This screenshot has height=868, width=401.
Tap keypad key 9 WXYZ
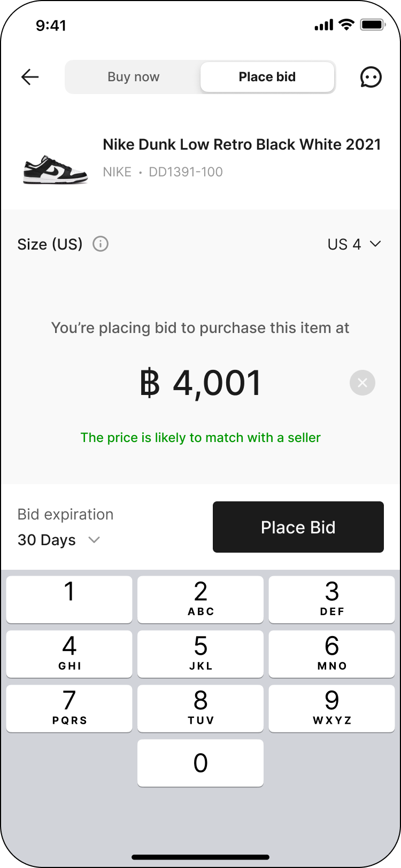coord(331,708)
